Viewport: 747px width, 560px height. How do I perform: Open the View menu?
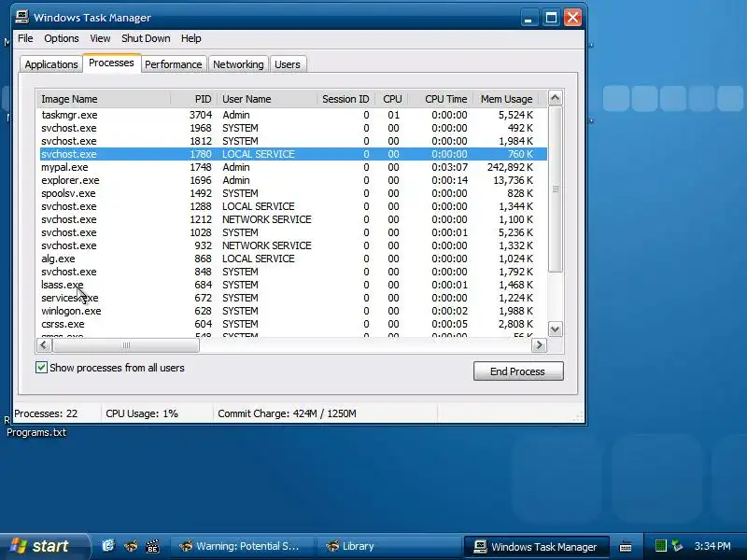point(100,38)
